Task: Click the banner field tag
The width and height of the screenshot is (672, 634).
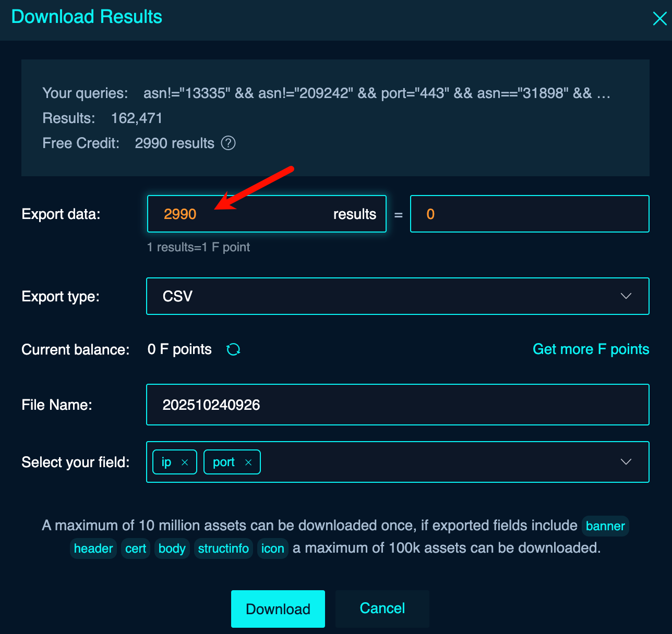Action: click(x=605, y=526)
